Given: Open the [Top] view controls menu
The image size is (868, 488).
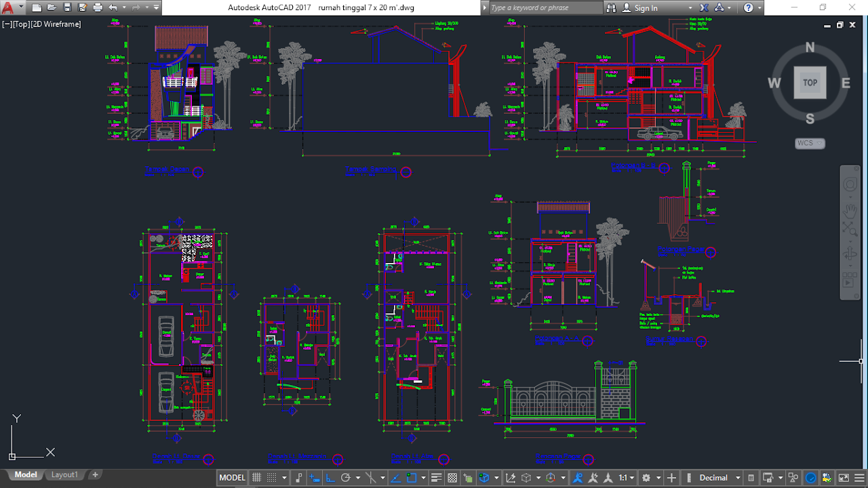Looking at the screenshot, I should pos(21,24).
